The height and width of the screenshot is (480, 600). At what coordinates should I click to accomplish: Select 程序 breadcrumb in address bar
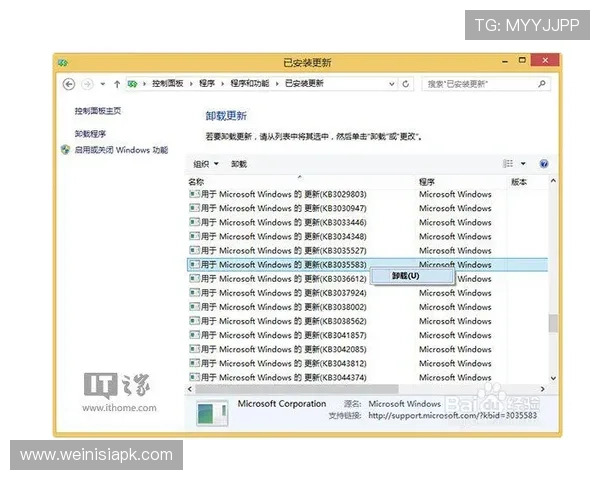(207, 83)
